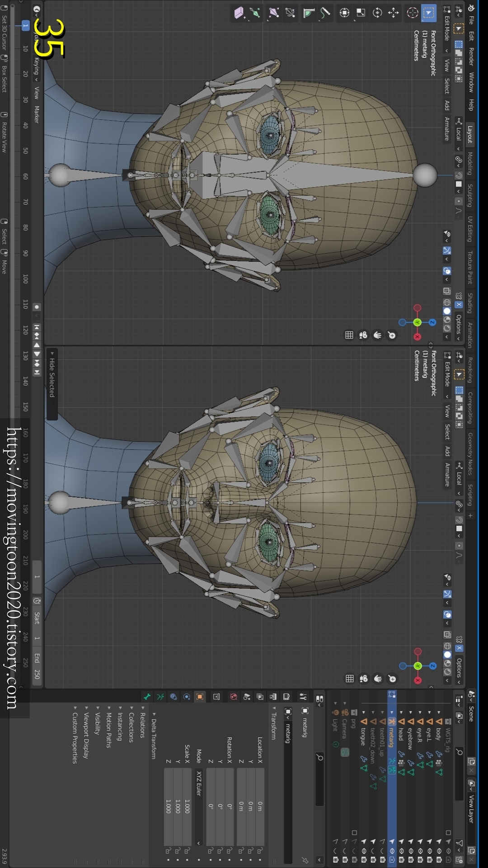Open the Keying popover in timeline

pyautogui.click(x=37, y=69)
